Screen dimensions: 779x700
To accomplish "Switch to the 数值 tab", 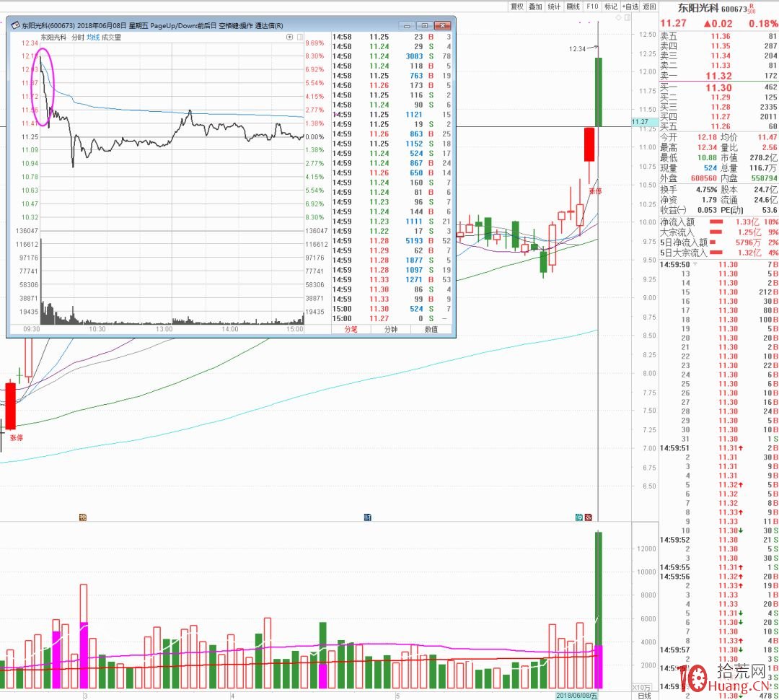I will 431,329.
